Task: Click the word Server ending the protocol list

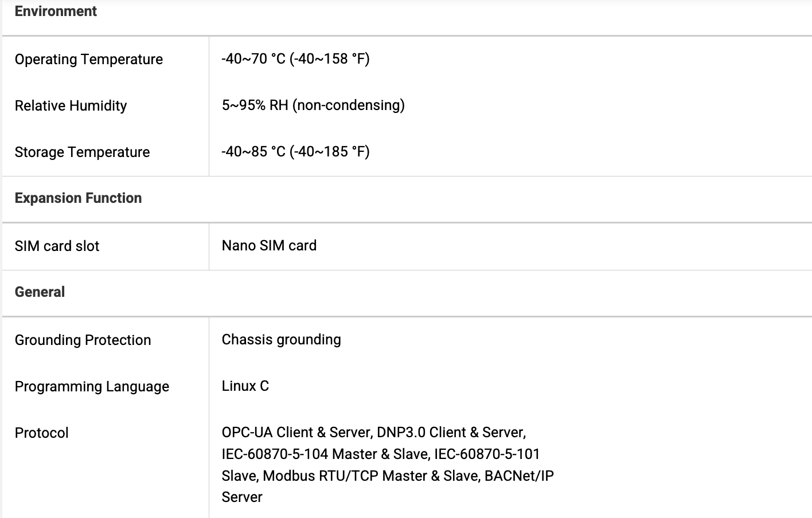Action: [x=242, y=497]
